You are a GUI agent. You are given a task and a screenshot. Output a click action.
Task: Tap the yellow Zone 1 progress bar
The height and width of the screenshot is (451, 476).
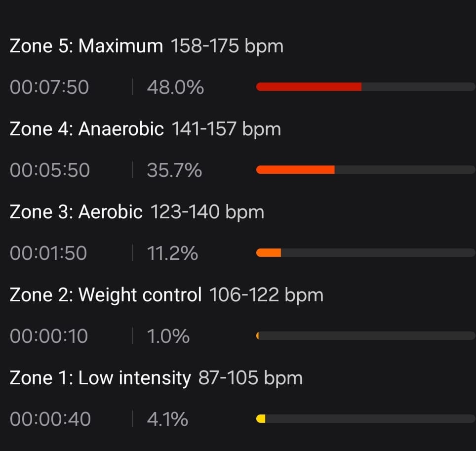[261, 419]
